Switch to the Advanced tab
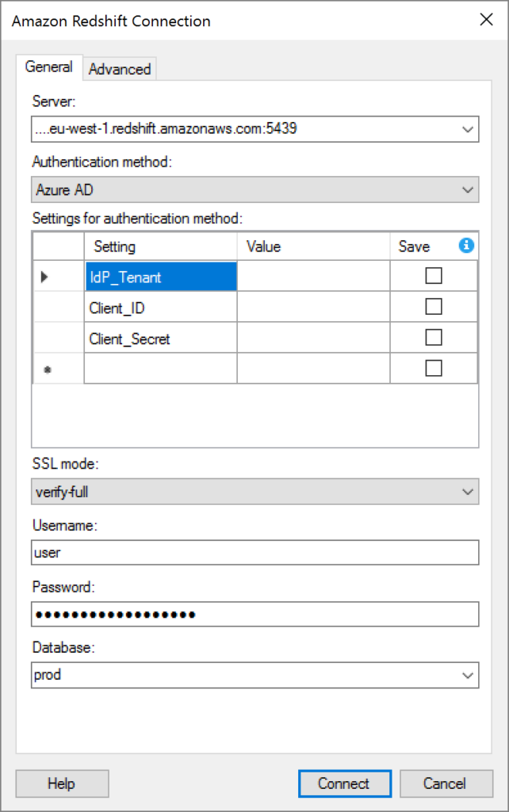 tap(120, 69)
